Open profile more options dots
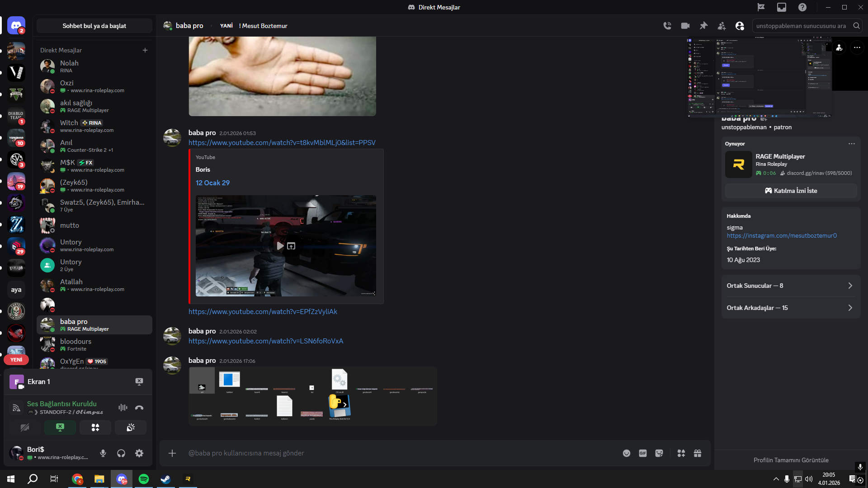The height and width of the screenshot is (488, 868). (857, 47)
